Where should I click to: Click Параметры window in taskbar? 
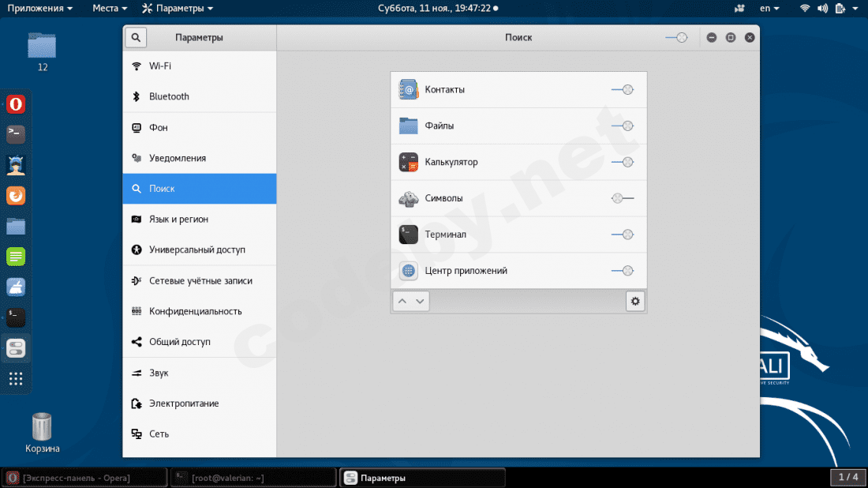pyautogui.click(x=422, y=478)
